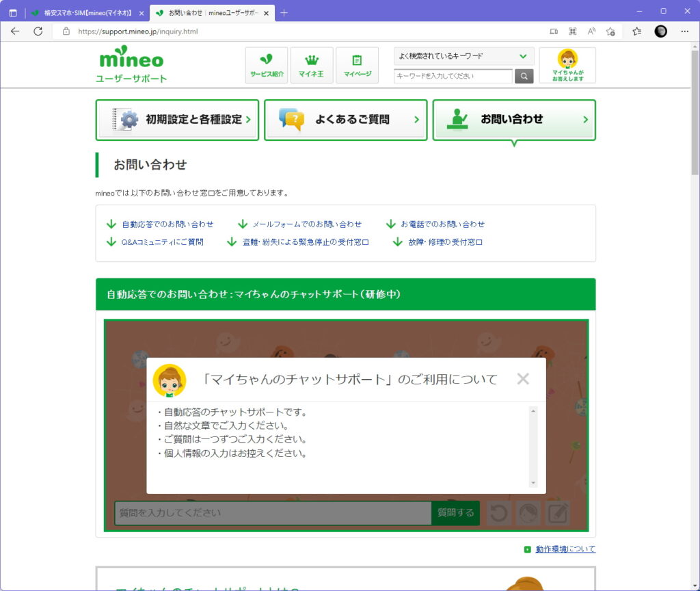Click the keyword search input field
This screenshot has height=591, width=700.
click(453, 76)
